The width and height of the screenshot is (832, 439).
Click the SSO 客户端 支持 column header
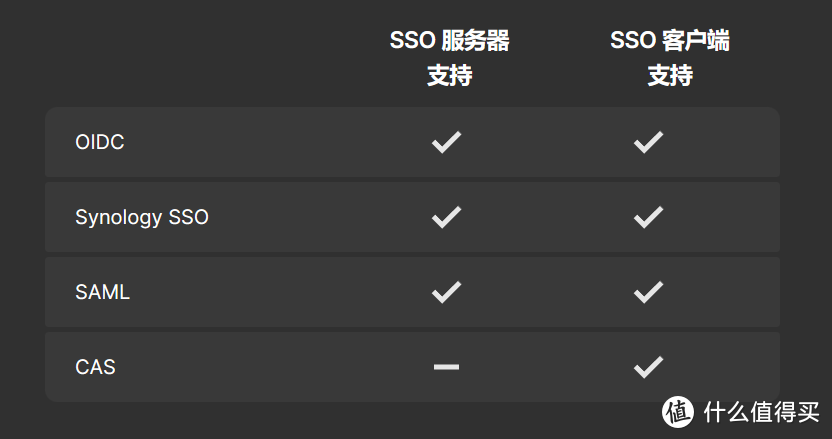(x=669, y=58)
